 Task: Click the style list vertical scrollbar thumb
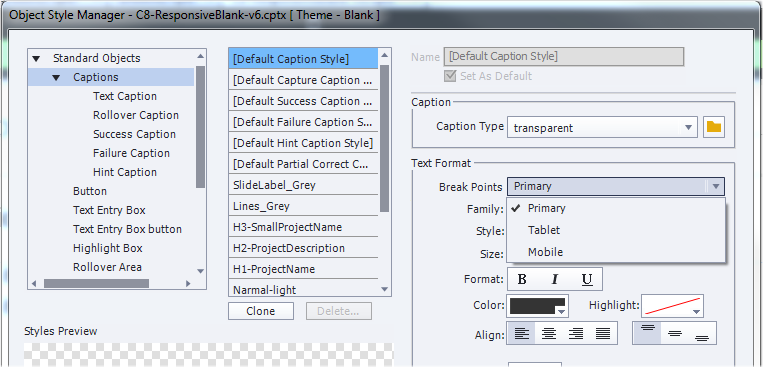click(x=384, y=138)
